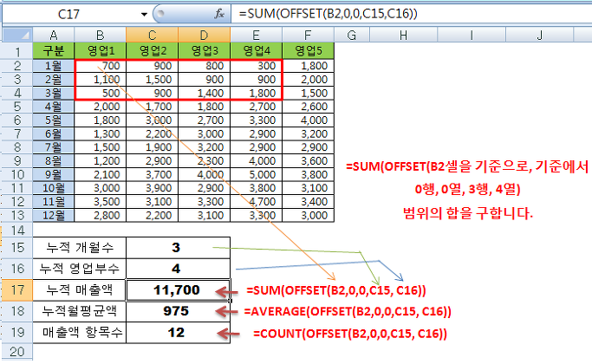Click the header cell 영업5
Viewport: 592px width, 364px height.
pos(308,50)
